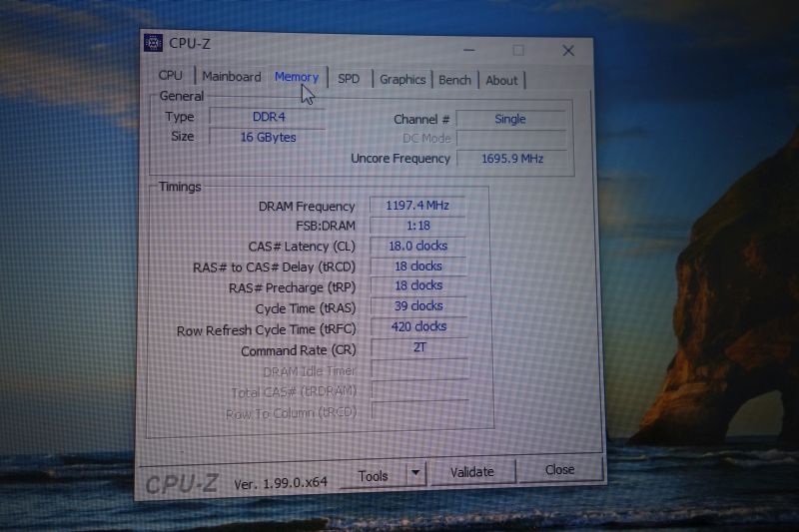Click the Validate button
This screenshot has width=799, height=532.
coord(472,472)
